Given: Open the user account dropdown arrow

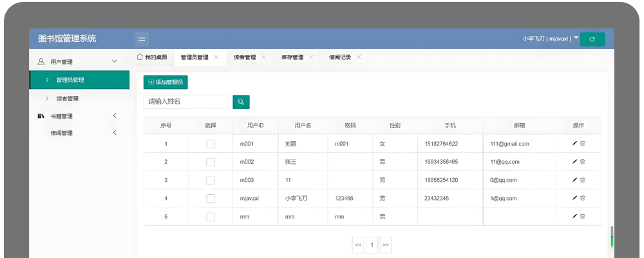Looking at the screenshot, I should tap(576, 37).
